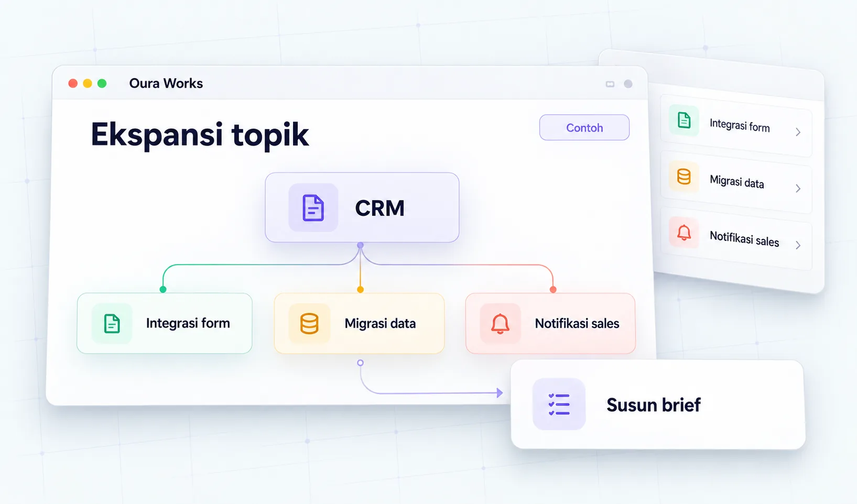This screenshot has width=857, height=504.
Task: Click the hollow connector circle below Migrasi data
Action: [x=360, y=363]
